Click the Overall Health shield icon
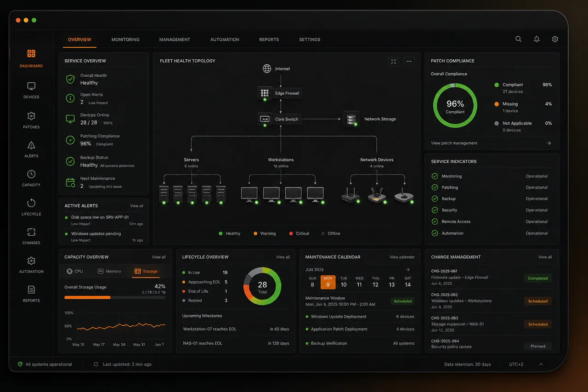The width and height of the screenshot is (588, 392). tap(70, 79)
